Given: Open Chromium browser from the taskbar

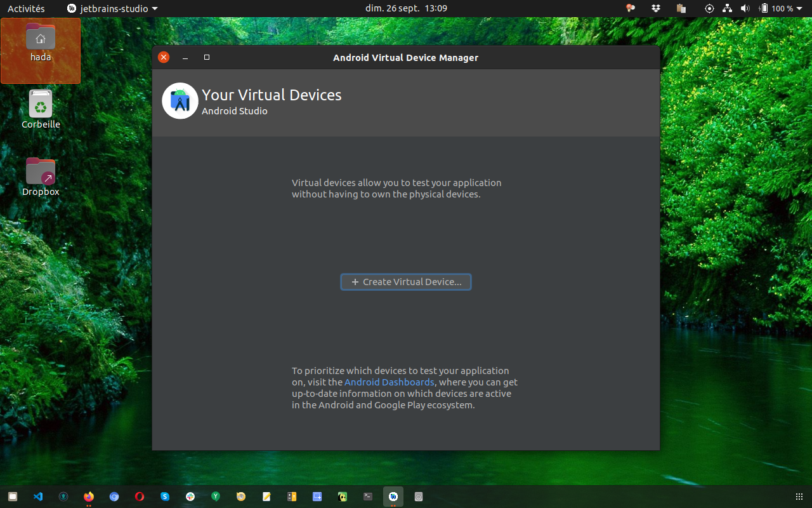Looking at the screenshot, I should coord(114,497).
